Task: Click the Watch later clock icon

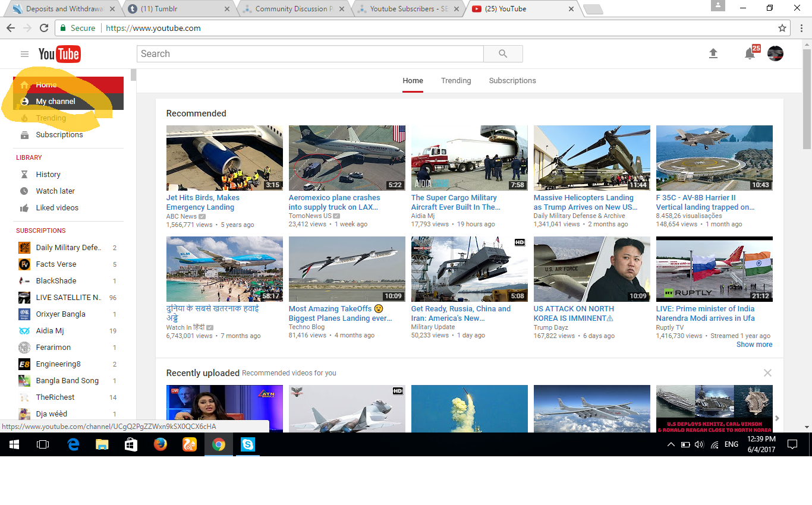Action: pos(24,191)
